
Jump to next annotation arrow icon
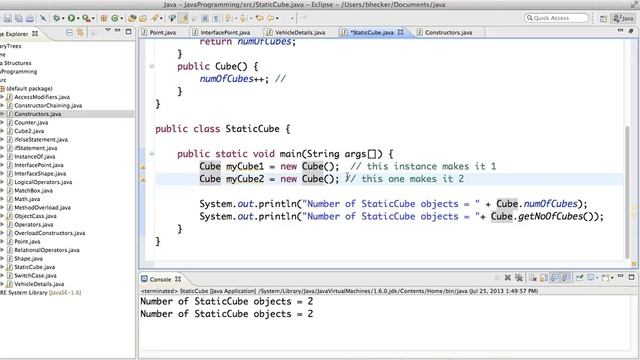point(228,18)
